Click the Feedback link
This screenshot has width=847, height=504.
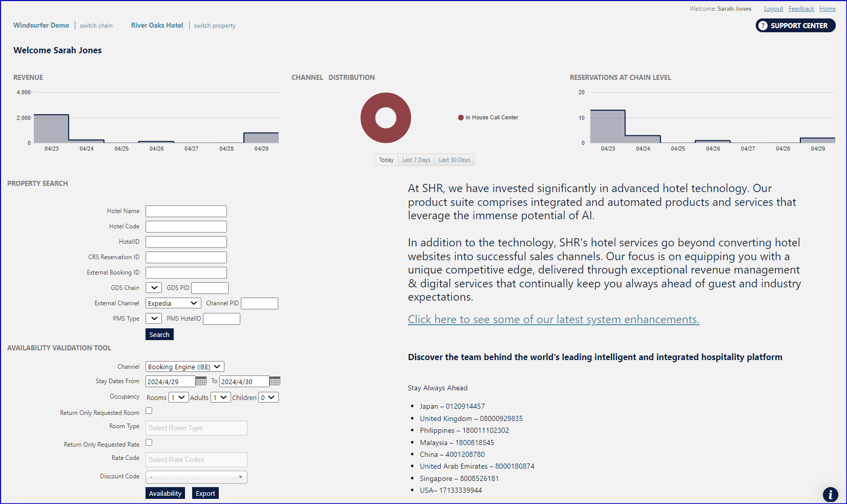[x=801, y=9]
